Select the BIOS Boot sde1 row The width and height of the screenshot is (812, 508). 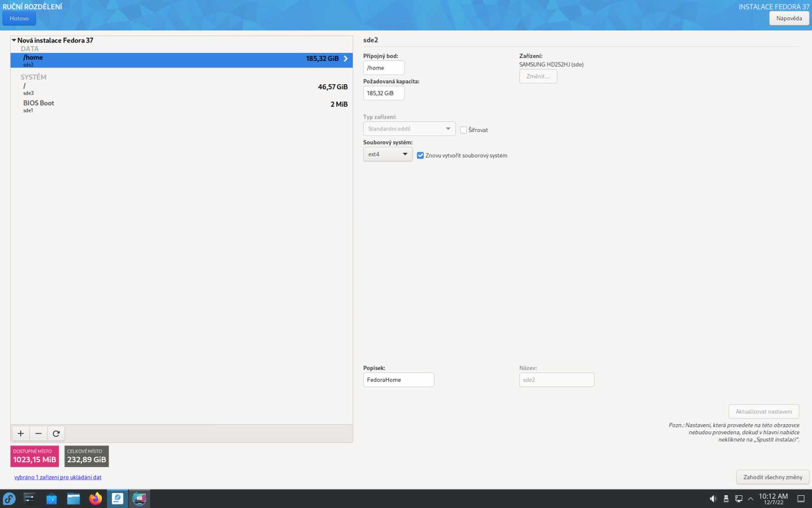point(182,106)
